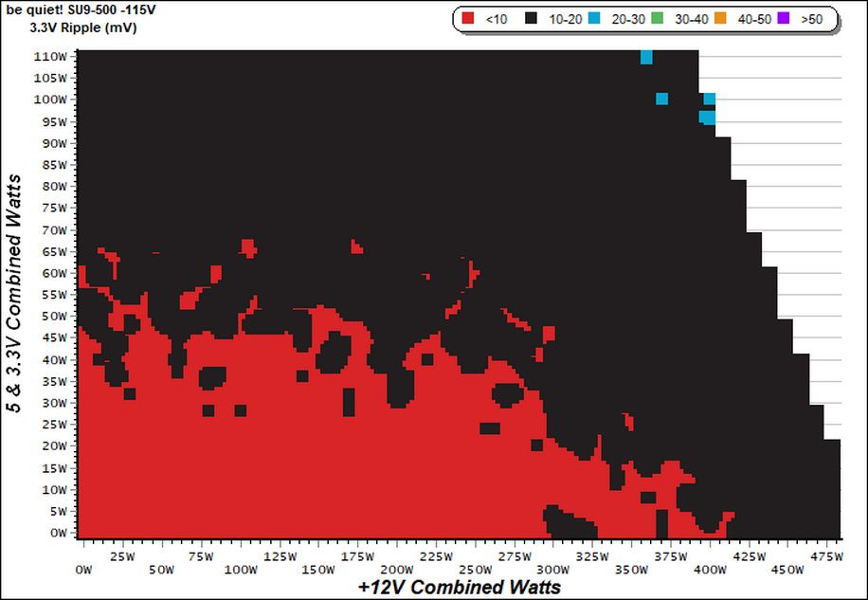868x600 pixels.
Task: Click the 0W label on vertical axis
Action: [x=58, y=533]
